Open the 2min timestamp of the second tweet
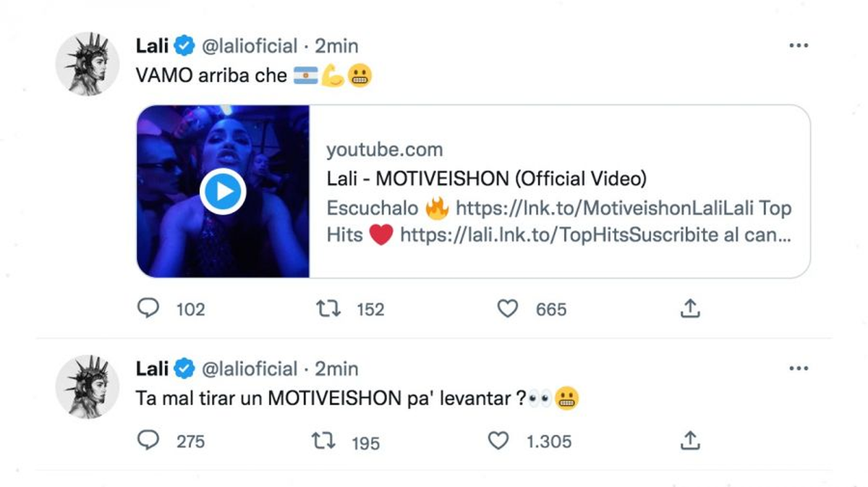The image size is (868, 487). click(x=336, y=369)
